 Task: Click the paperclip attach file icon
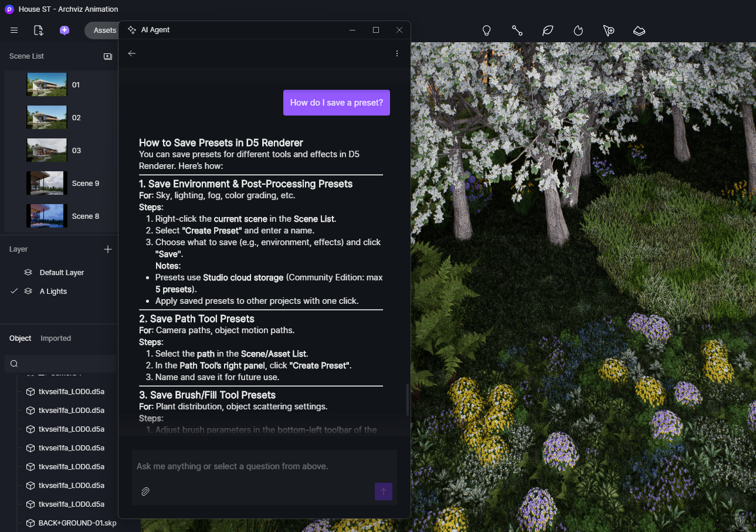[x=145, y=492]
